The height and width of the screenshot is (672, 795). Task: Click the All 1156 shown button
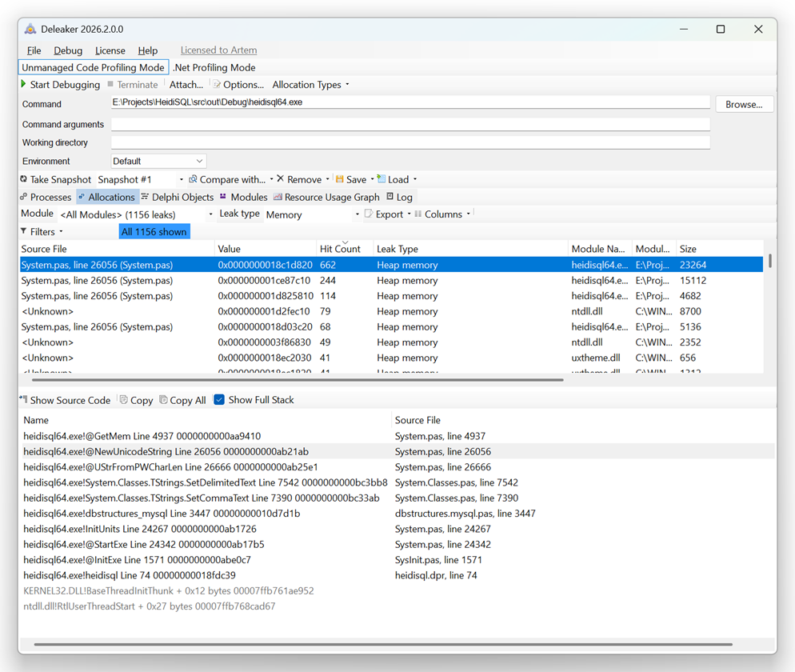[x=154, y=232]
